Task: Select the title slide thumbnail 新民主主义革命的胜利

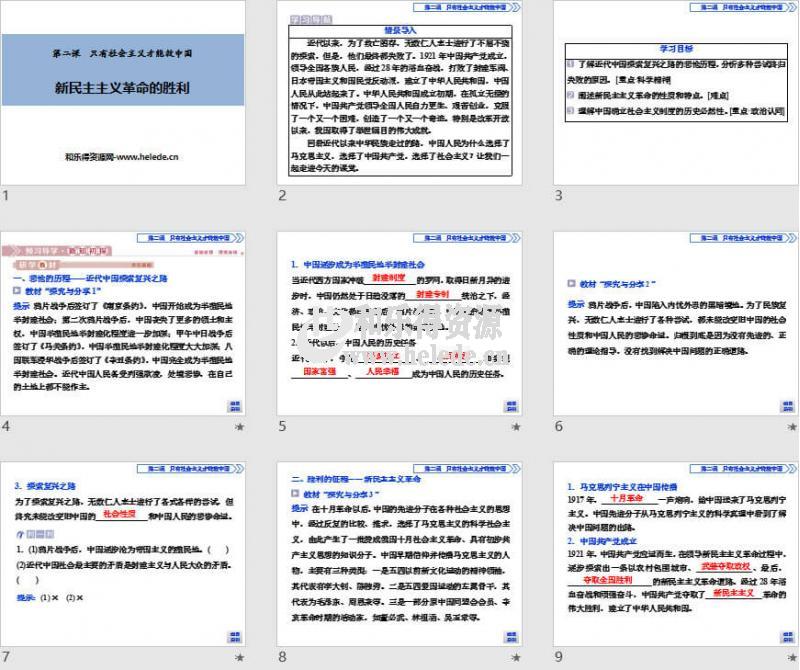Action: click(123, 93)
